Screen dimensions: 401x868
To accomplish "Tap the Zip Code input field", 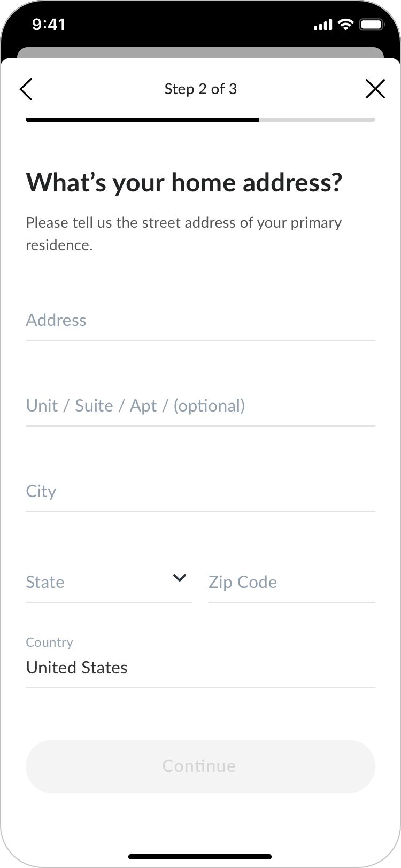I will click(x=291, y=582).
